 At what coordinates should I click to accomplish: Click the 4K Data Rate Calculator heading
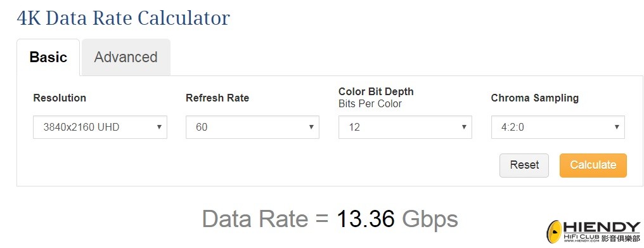pyautogui.click(x=123, y=18)
